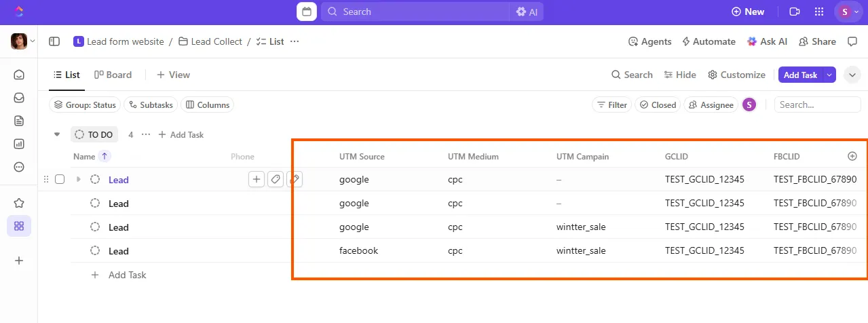Open the Assignee filter

[x=711, y=105]
